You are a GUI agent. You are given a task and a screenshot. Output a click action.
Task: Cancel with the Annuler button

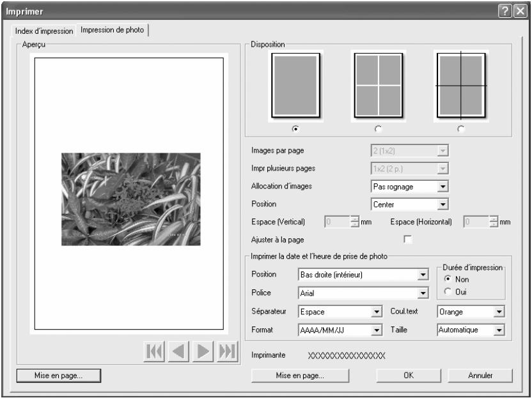480,375
